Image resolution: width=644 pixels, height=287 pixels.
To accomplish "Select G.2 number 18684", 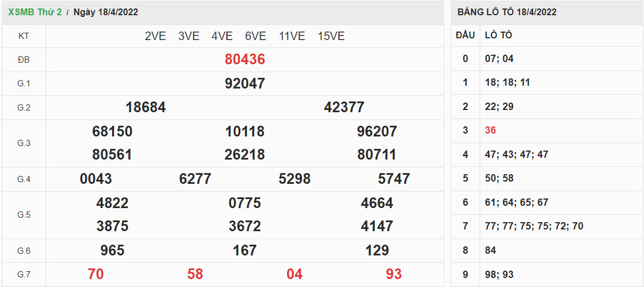I will tap(145, 107).
